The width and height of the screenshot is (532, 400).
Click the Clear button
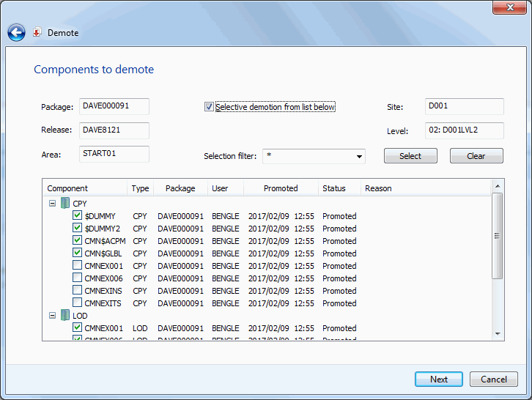click(x=476, y=156)
